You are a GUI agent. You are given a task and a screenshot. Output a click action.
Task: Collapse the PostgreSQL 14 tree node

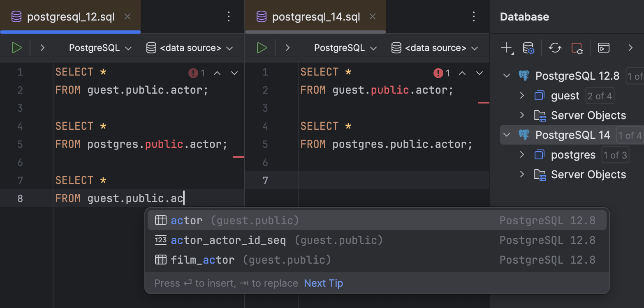[x=507, y=135]
